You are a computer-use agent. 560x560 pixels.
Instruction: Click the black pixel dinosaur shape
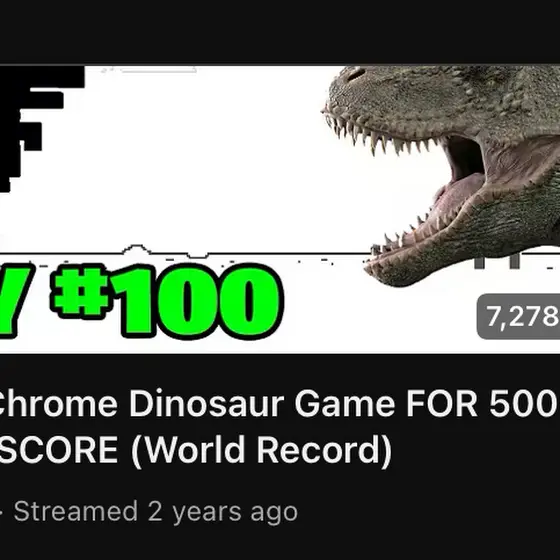point(42,129)
